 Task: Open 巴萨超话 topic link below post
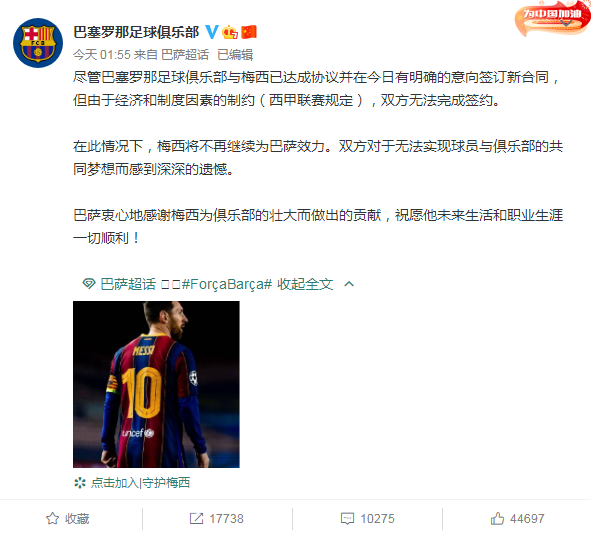[x=128, y=284]
